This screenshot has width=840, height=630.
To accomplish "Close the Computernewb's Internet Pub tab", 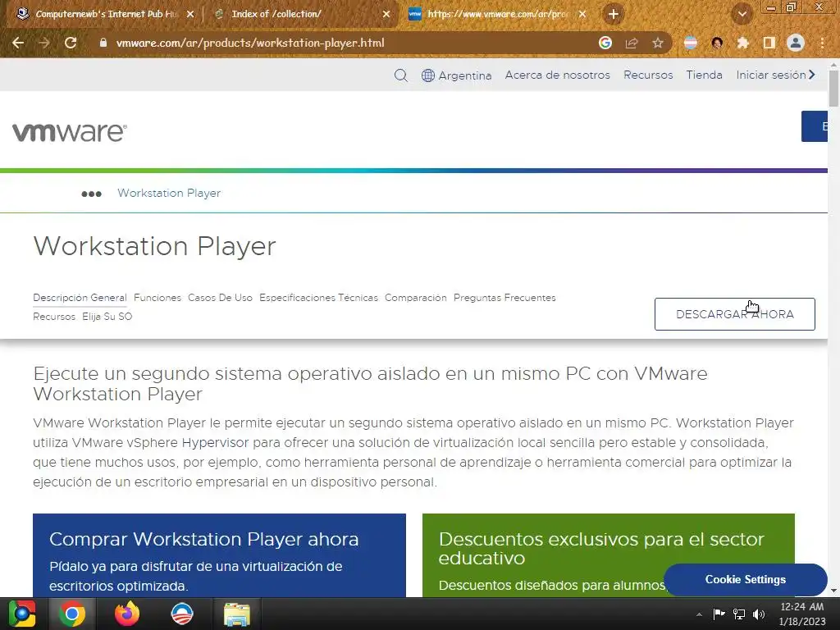I will [190, 14].
